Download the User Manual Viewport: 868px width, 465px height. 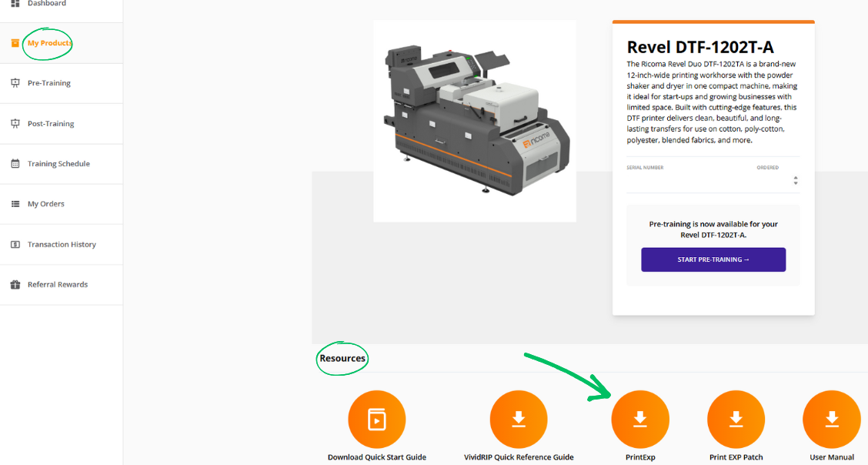click(832, 420)
